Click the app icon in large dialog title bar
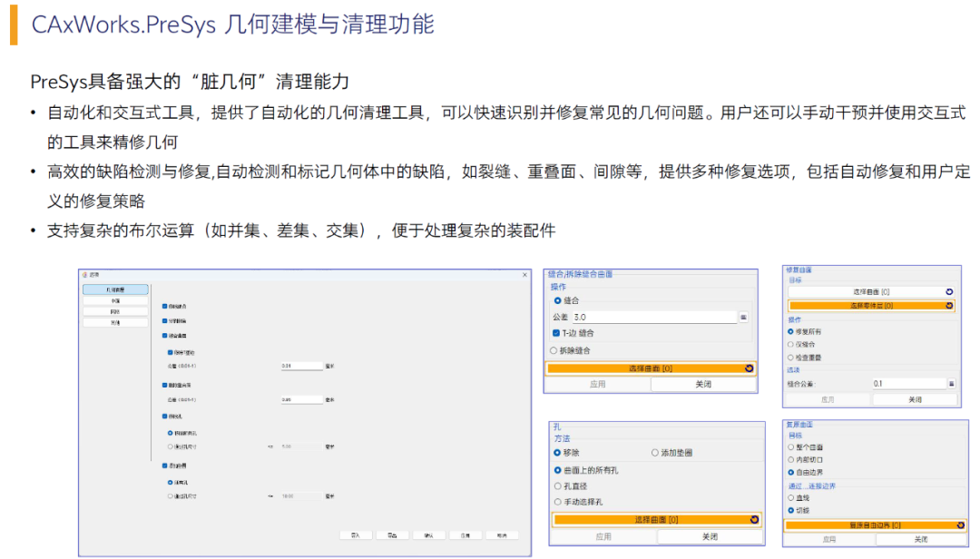Viewport: 980px width, 559px height. coord(84,274)
